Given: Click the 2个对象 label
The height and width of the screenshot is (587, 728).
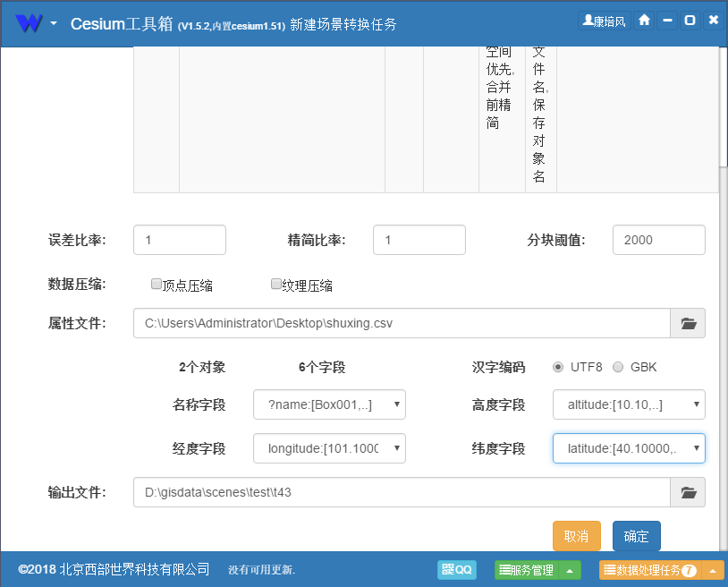Looking at the screenshot, I should [x=202, y=368].
